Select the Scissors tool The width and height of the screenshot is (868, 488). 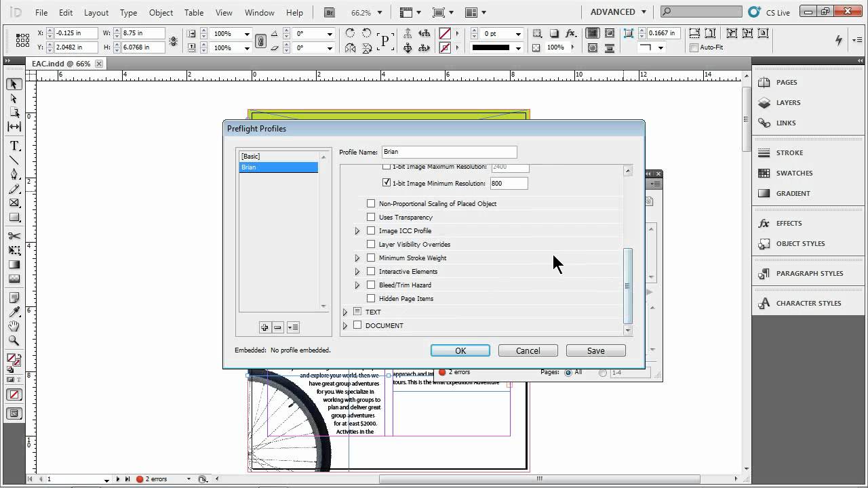(14, 236)
